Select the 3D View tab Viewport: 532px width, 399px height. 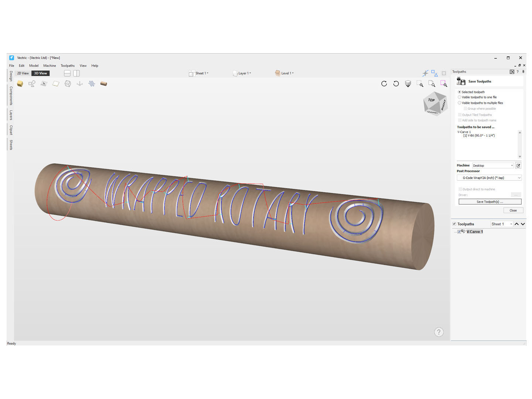click(41, 73)
